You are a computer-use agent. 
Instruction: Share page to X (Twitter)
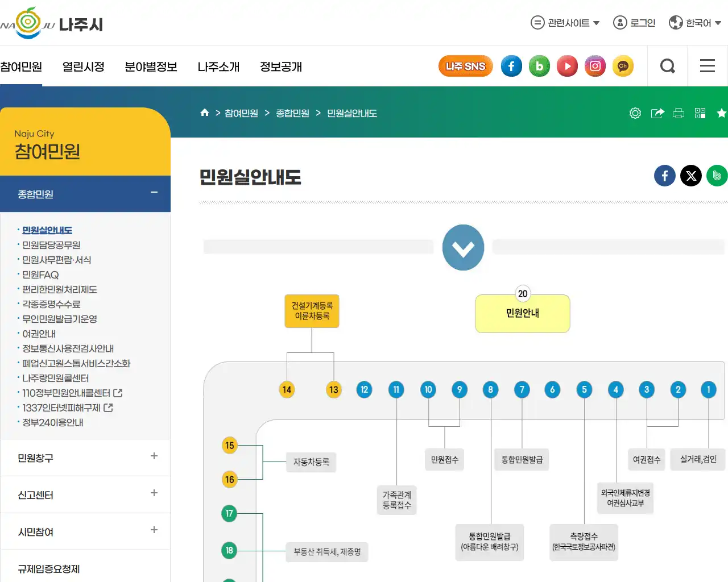point(691,176)
